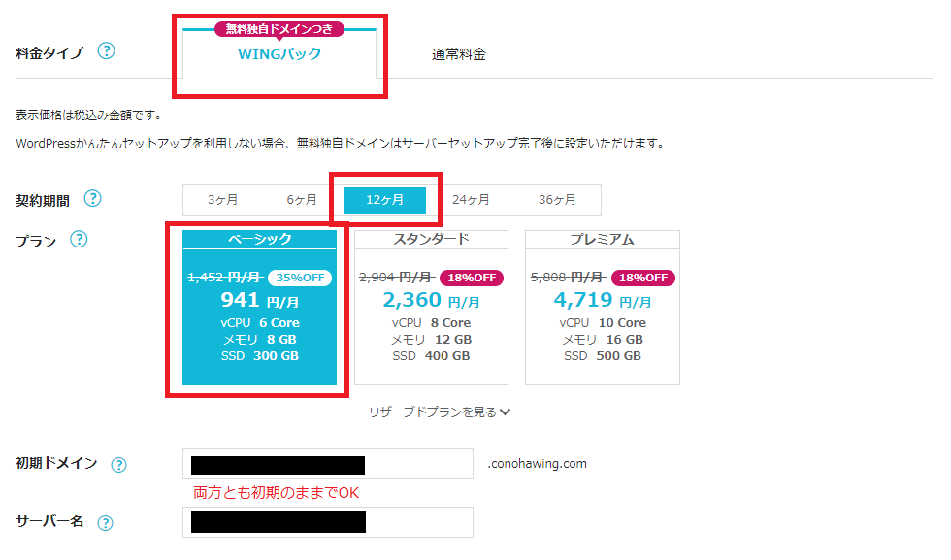Click the SSD 300 GB spec line
This screenshot has width=951, height=560.
tap(260, 356)
